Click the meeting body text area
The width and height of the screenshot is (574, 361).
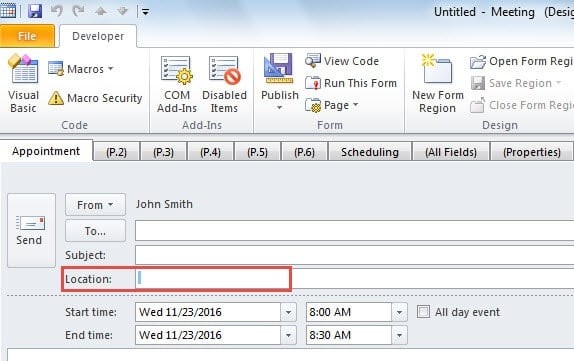pos(290,355)
